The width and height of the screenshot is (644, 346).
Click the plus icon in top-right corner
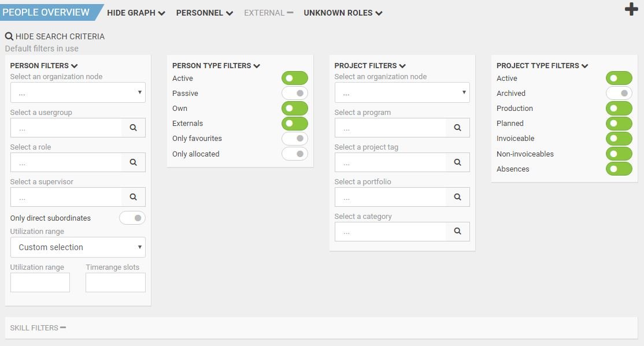point(631,9)
